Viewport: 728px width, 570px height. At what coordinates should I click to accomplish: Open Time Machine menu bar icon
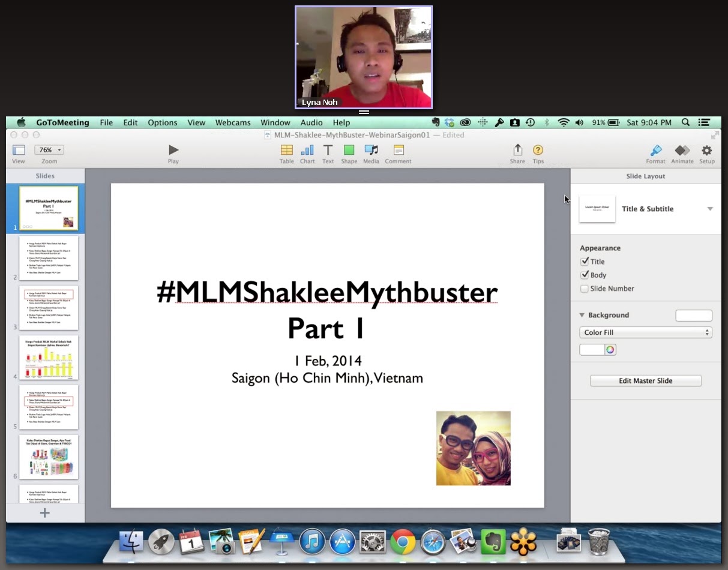tap(530, 122)
